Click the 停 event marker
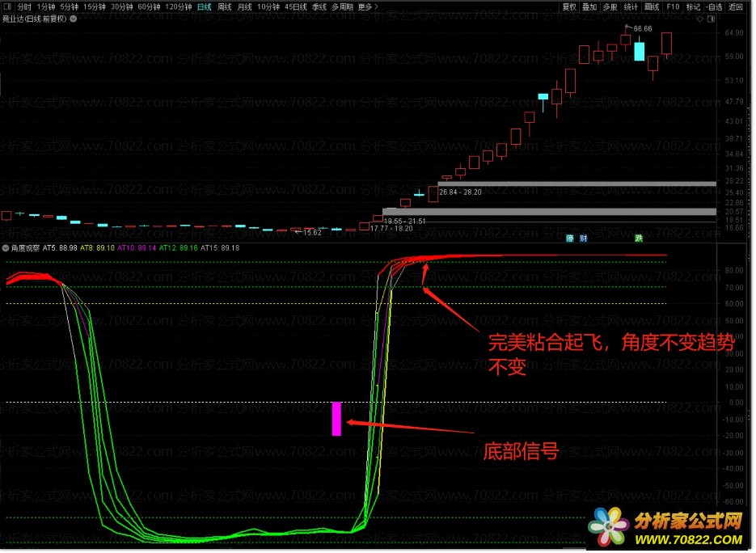 tap(570, 239)
